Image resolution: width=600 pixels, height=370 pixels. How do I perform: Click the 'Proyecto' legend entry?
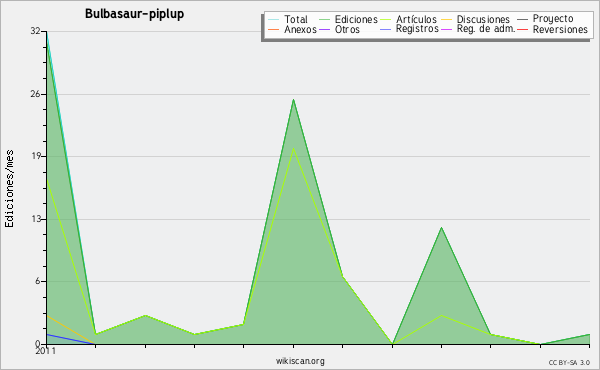coord(545,19)
